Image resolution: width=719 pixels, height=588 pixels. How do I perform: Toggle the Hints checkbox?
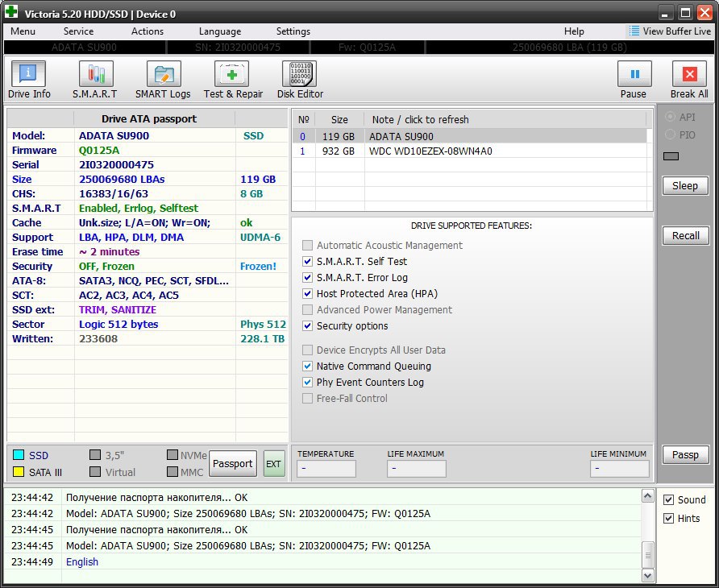point(668,519)
